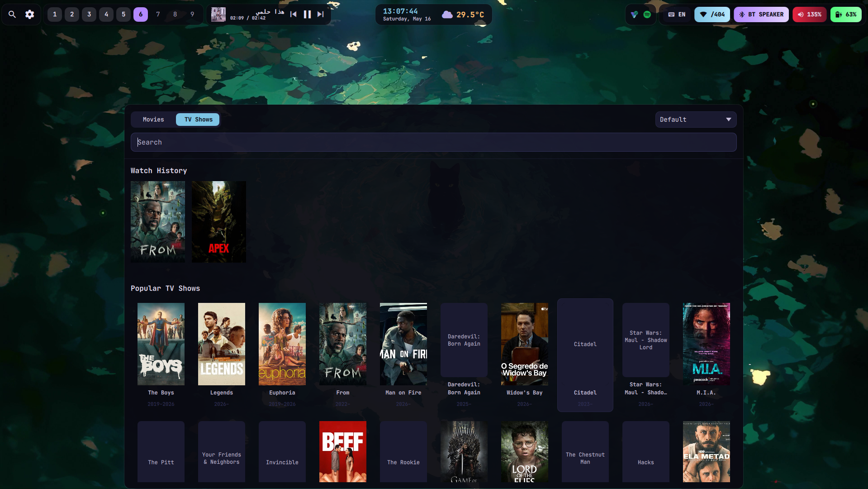Open the M.I.A. show poster
Viewport: 868px width, 489px height.
point(707,344)
